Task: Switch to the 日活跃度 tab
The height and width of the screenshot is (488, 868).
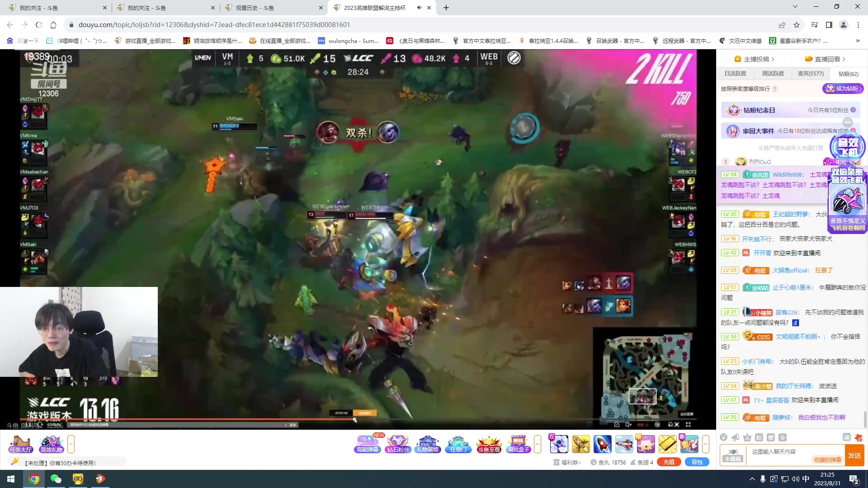Action: pyautogui.click(x=735, y=74)
